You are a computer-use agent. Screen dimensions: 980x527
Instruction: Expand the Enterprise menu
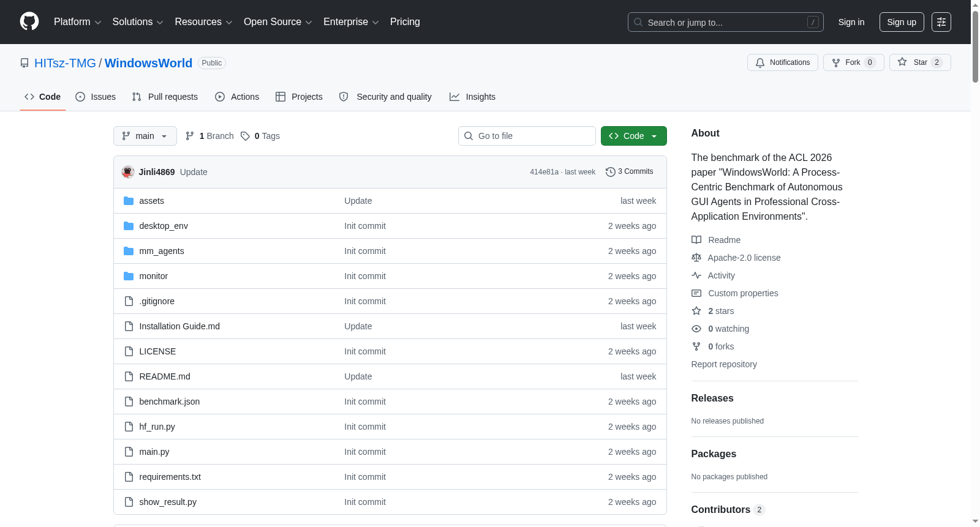[x=351, y=22]
